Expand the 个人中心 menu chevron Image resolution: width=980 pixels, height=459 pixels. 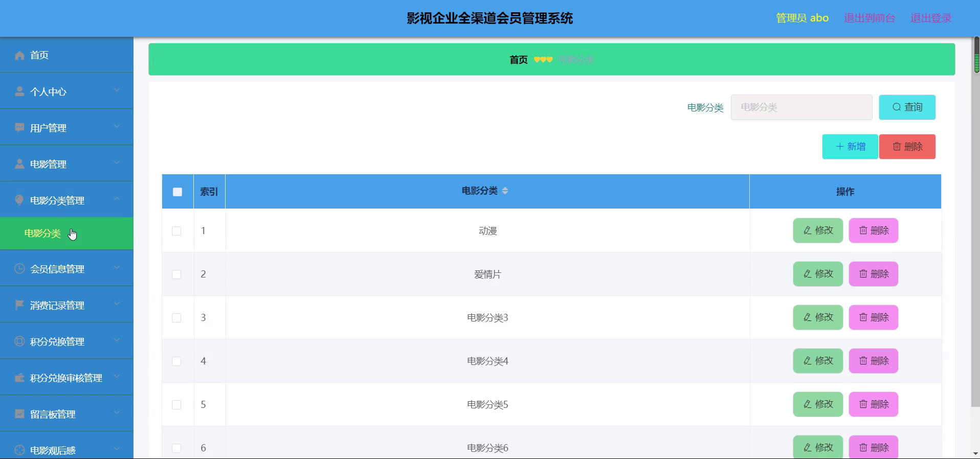pyautogui.click(x=117, y=90)
